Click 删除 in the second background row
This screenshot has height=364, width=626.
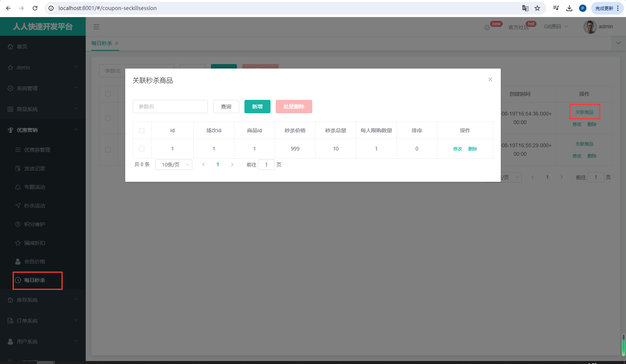coord(592,156)
